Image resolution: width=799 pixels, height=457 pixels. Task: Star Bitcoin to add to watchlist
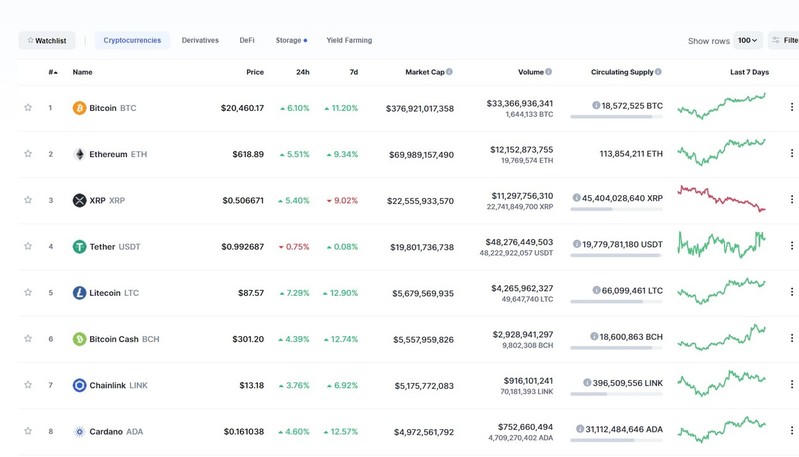tap(28, 108)
